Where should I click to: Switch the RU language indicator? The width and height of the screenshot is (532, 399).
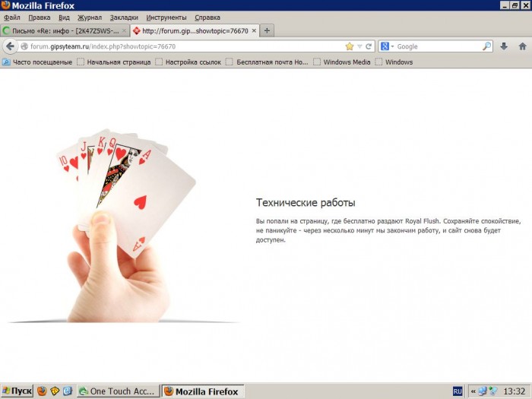(x=458, y=391)
